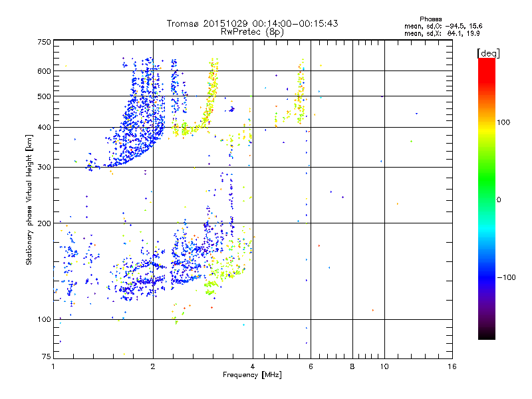Click the x-axis tick label "4"

[x=253, y=366]
